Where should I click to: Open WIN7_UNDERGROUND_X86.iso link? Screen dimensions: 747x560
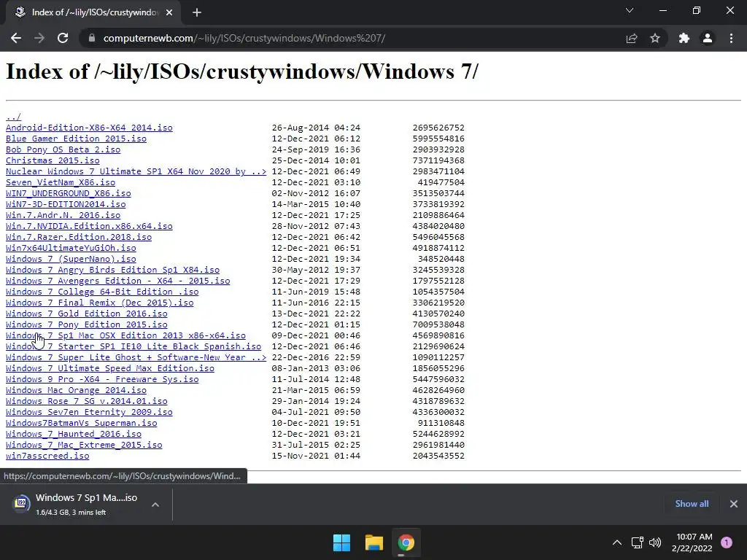tap(68, 193)
